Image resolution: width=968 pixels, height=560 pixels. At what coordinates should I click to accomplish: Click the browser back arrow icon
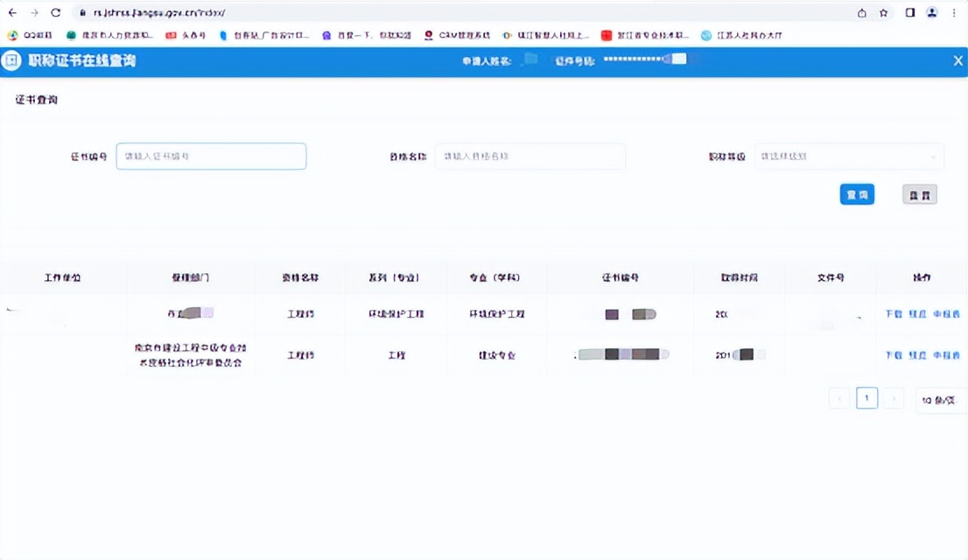pos(12,13)
